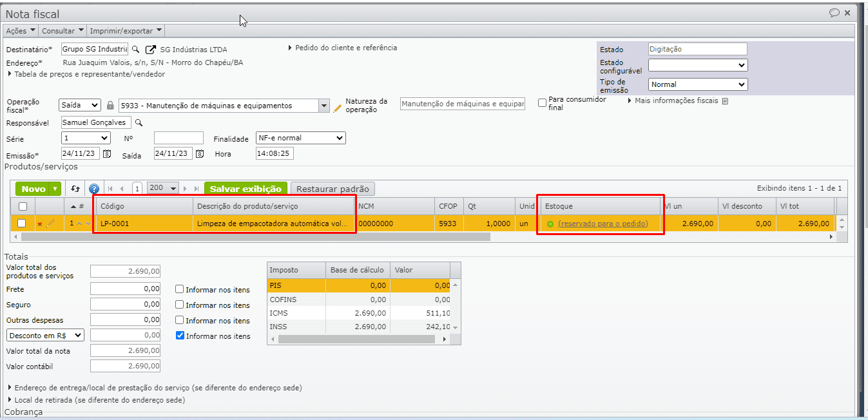
Task: Click the pencil icon beside fiscal operation
Action: [337, 107]
